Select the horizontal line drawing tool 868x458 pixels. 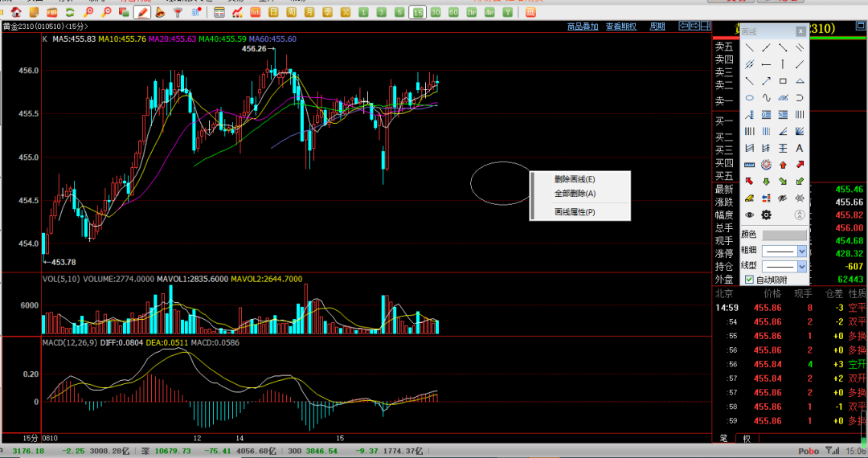coord(766,65)
